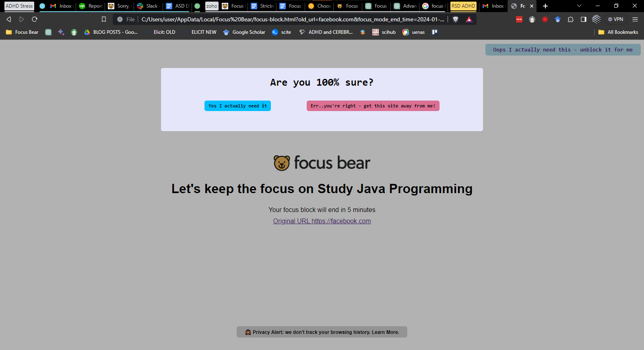Open the scite bookmark

(281, 32)
